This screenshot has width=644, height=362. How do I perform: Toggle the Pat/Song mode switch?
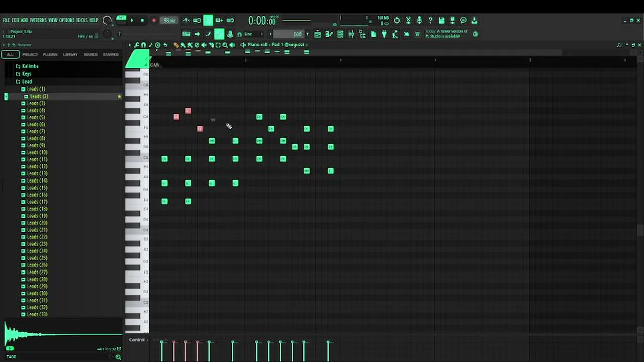coord(121,20)
